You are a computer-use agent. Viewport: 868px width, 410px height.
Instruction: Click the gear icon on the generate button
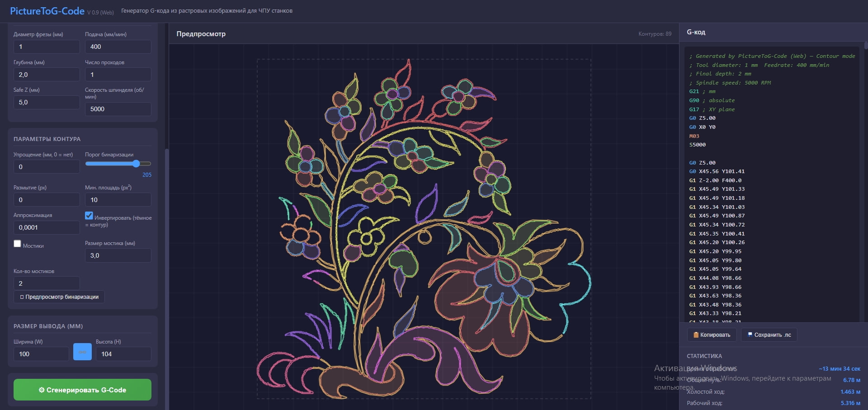click(42, 390)
